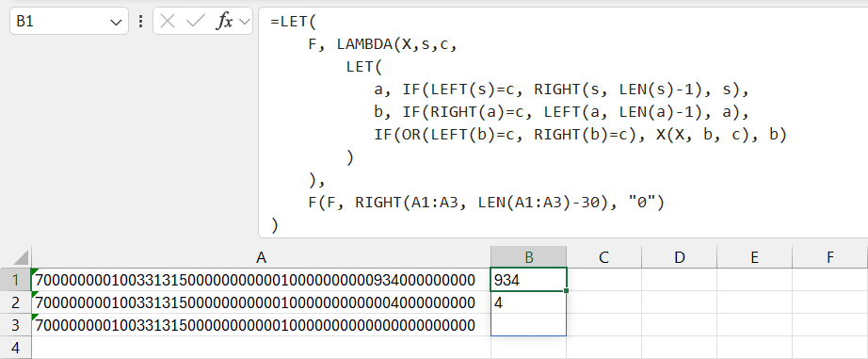The height and width of the screenshot is (359, 868).
Task: Click cell E3
Action: coord(754,325)
